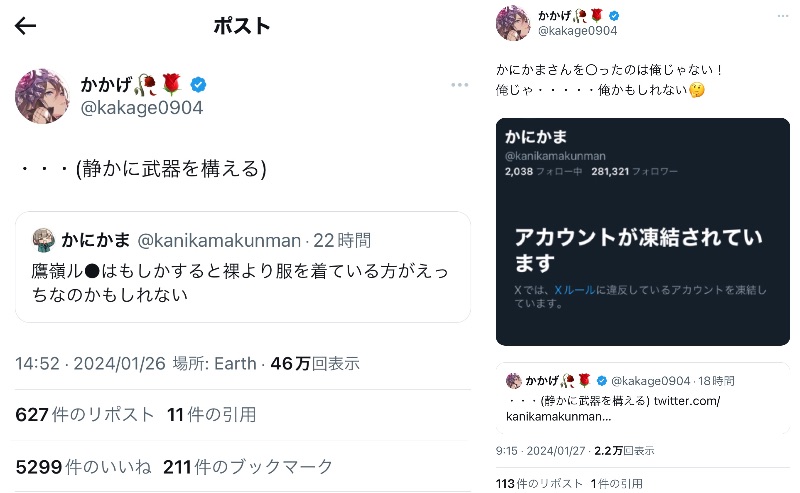Open the large かかげ profile avatar
The height and width of the screenshot is (493, 800).
tap(42, 96)
